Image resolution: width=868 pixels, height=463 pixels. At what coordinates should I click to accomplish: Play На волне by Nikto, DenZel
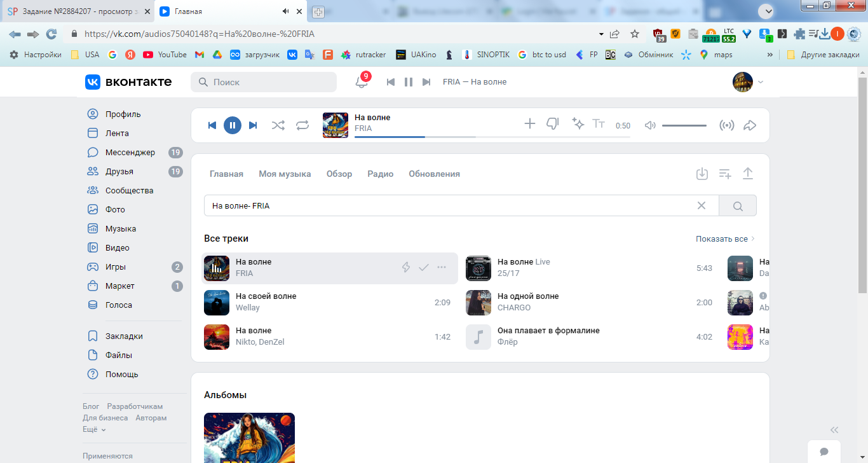click(x=217, y=337)
